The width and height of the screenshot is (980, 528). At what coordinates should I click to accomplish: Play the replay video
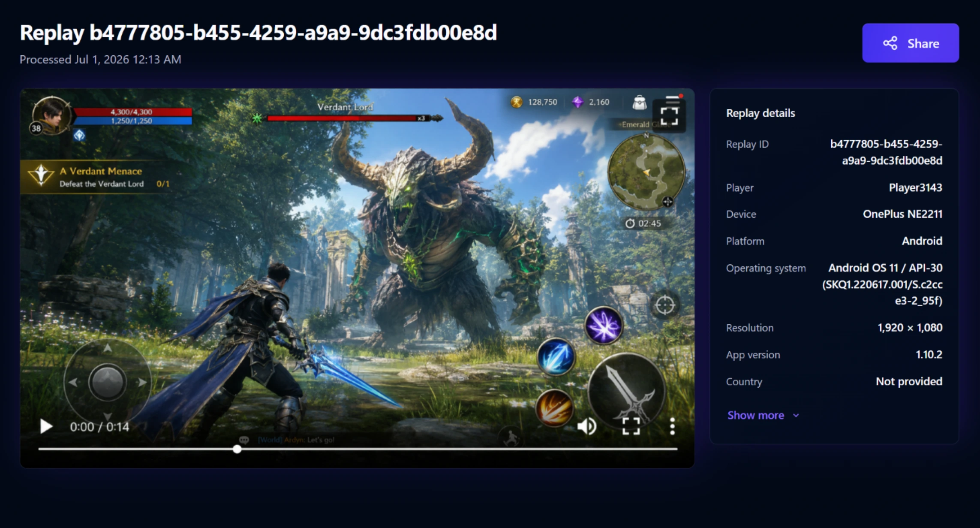46,426
